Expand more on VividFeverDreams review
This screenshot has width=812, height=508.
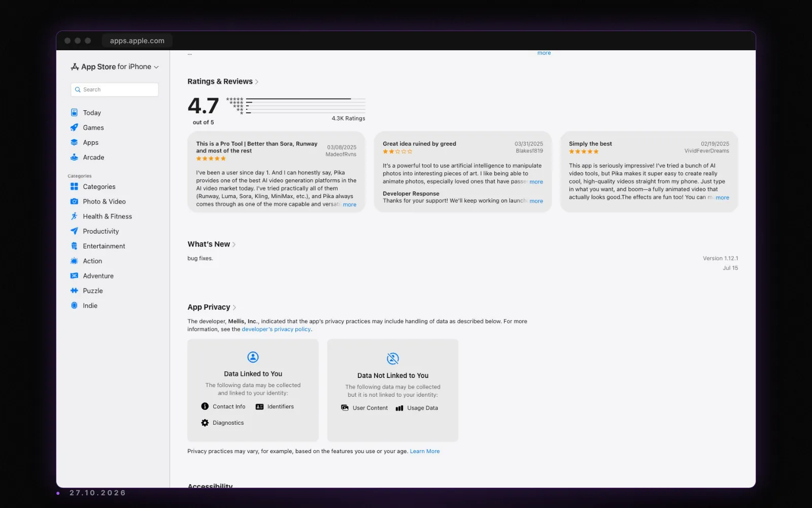click(722, 198)
